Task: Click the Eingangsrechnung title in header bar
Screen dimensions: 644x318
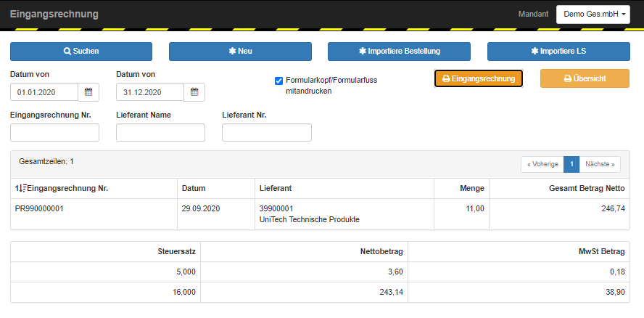Action: 54,14
